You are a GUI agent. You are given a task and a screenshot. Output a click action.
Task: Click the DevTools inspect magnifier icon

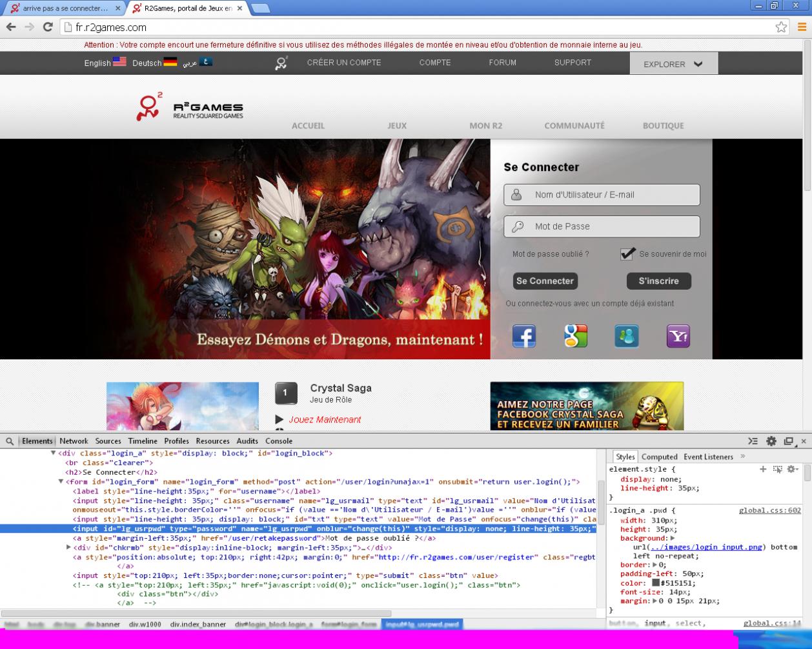pyautogui.click(x=10, y=441)
